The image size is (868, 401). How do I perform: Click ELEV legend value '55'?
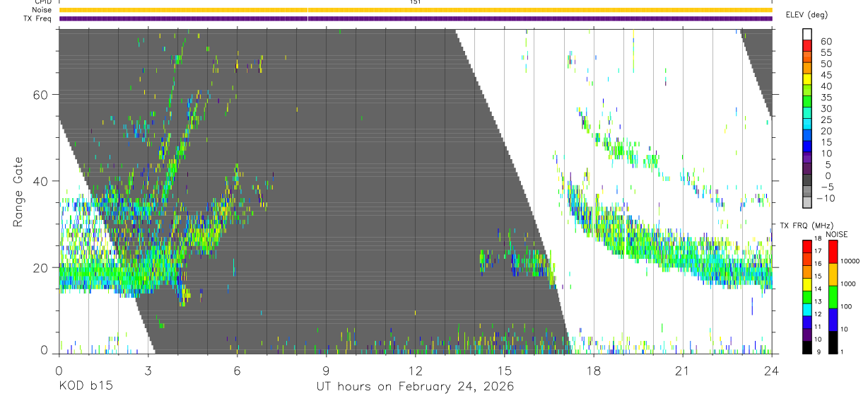(x=826, y=53)
